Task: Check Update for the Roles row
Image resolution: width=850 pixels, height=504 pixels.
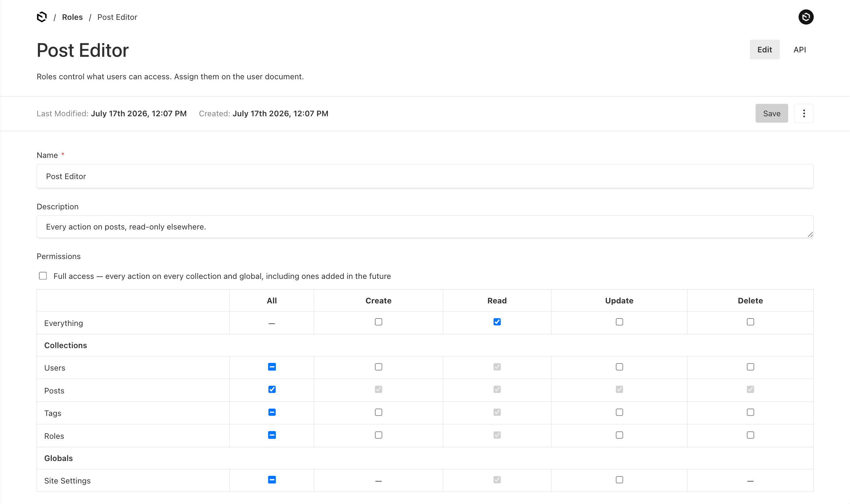Action: pos(619,435)
